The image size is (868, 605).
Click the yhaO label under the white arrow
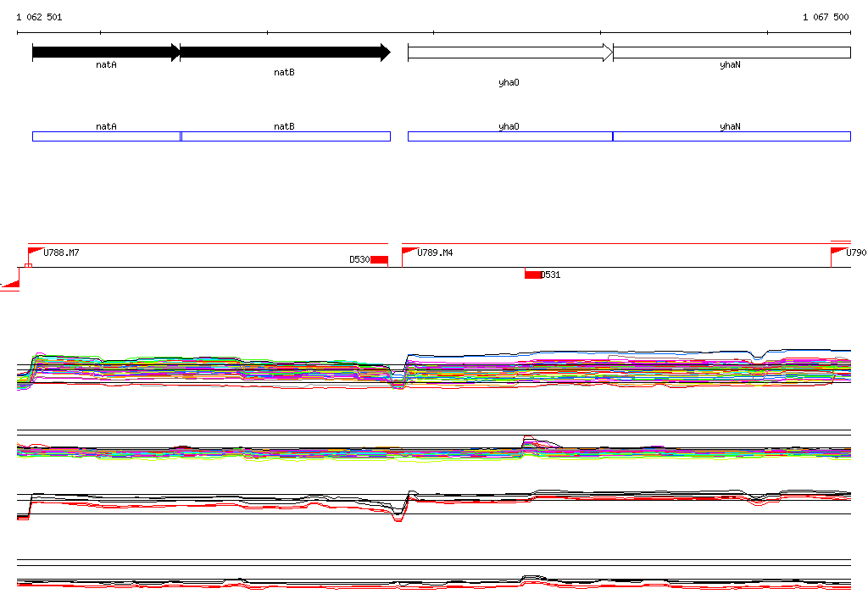[509, 82]
